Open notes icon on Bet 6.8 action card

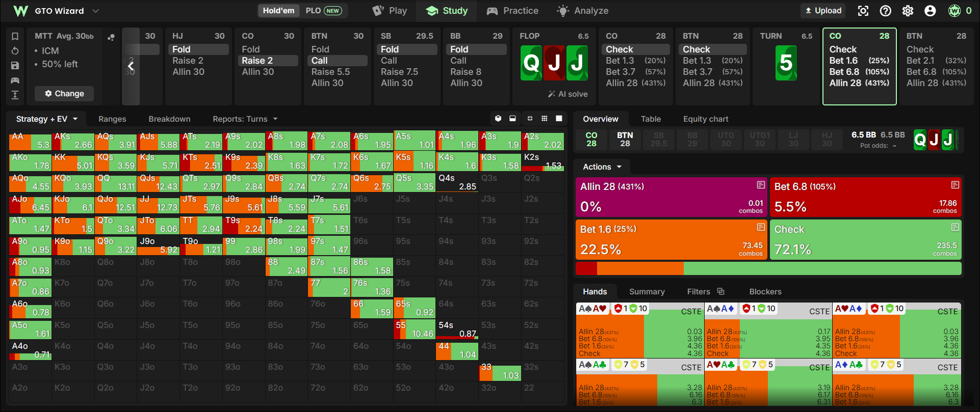[955, 185]
